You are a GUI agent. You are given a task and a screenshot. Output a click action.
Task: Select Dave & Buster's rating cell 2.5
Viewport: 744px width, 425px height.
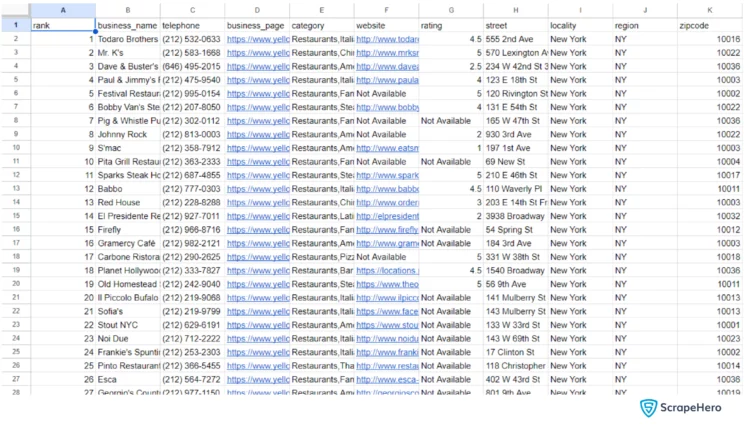451,66
